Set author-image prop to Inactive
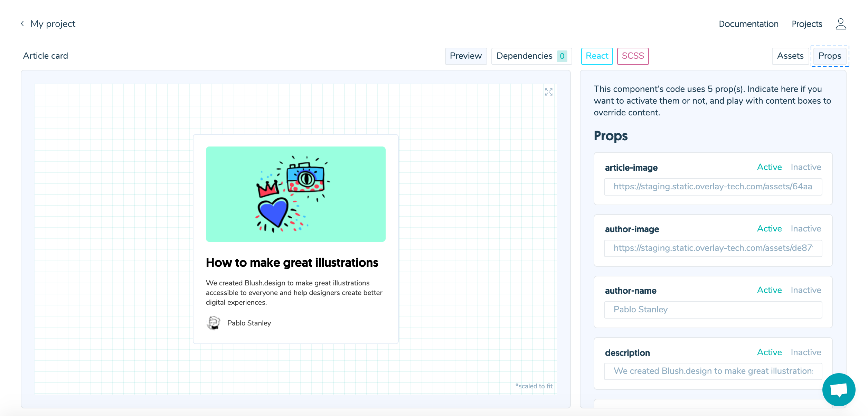868x416 pixels. pos(805,229)
